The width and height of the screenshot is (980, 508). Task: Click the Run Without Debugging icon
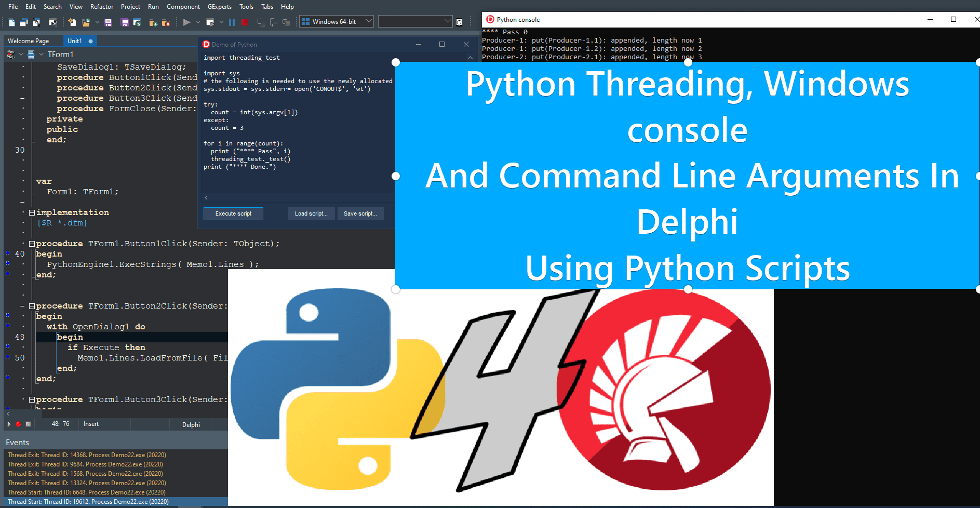(x=210, y=22)
